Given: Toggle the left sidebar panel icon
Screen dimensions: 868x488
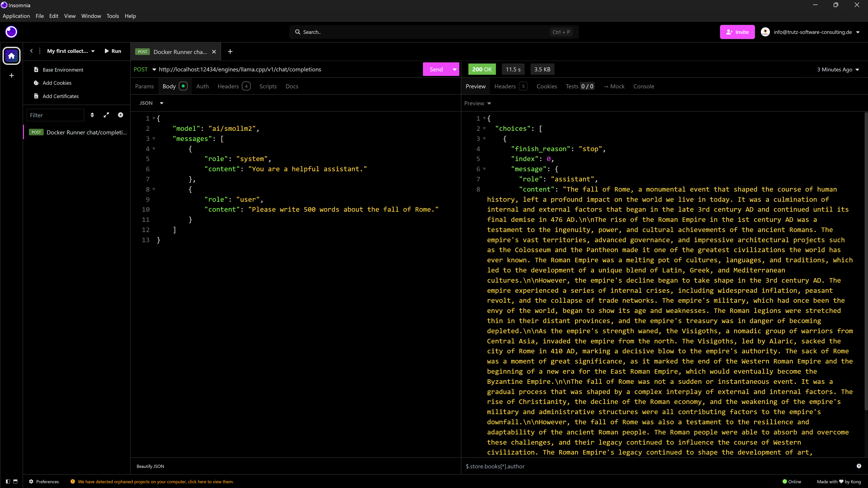Looking at the screenshot, I should click(x=8, y=482).
